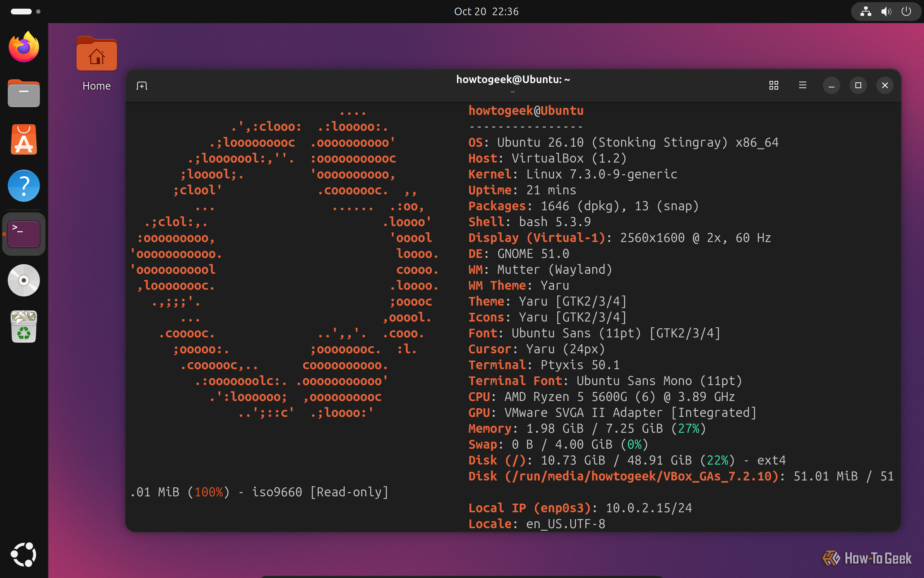Minimize the terminal window

click(831, 85)
